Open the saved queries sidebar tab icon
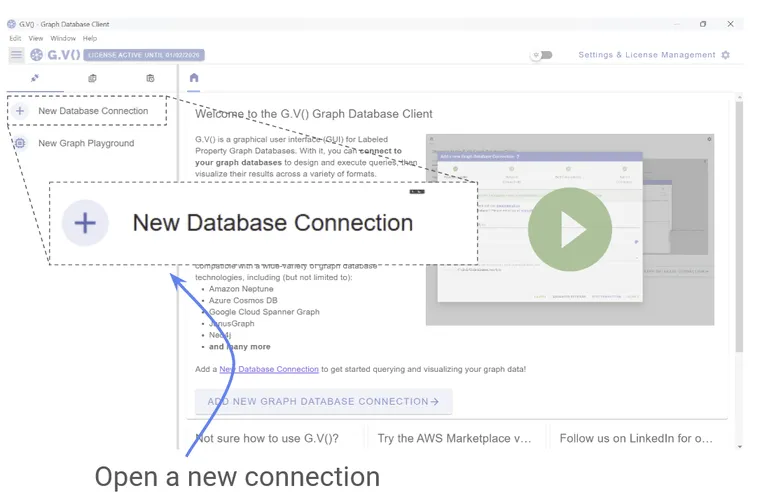 tap(92, 78)
